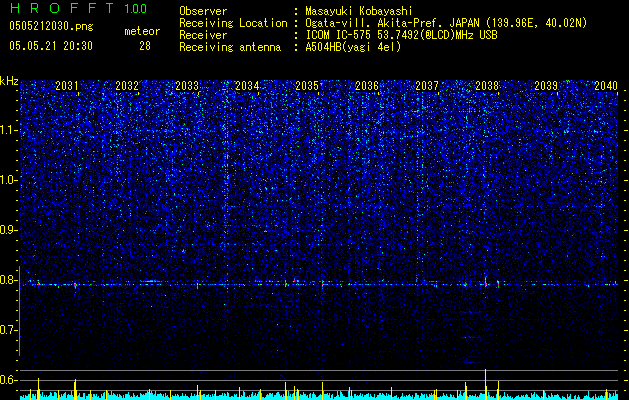This screenshot has height=400, width=629.
Task: Click the Receiving antenna label
Action: (230, 47)
